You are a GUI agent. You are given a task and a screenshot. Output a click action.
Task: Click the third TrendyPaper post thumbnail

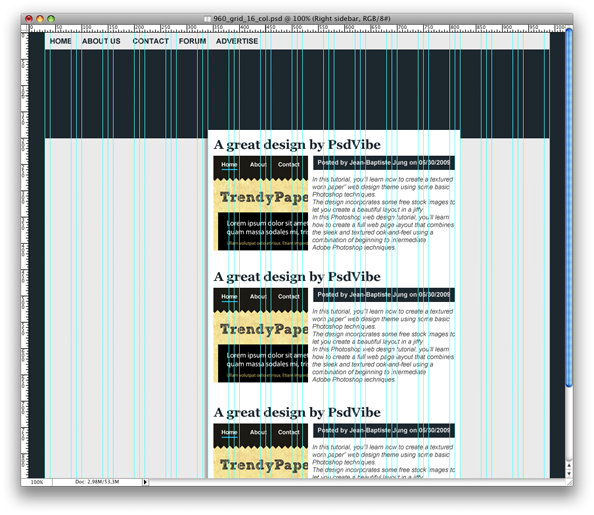pos(261,451)
